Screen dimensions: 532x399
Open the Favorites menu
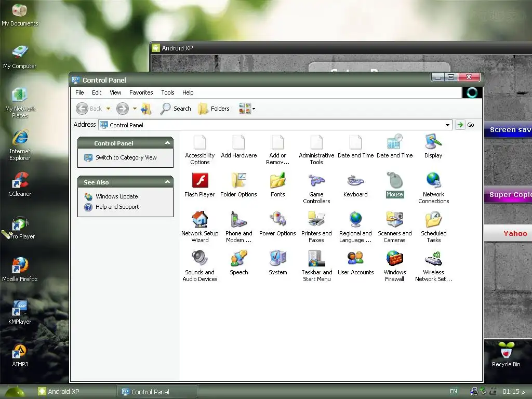(x=141, y=92)
